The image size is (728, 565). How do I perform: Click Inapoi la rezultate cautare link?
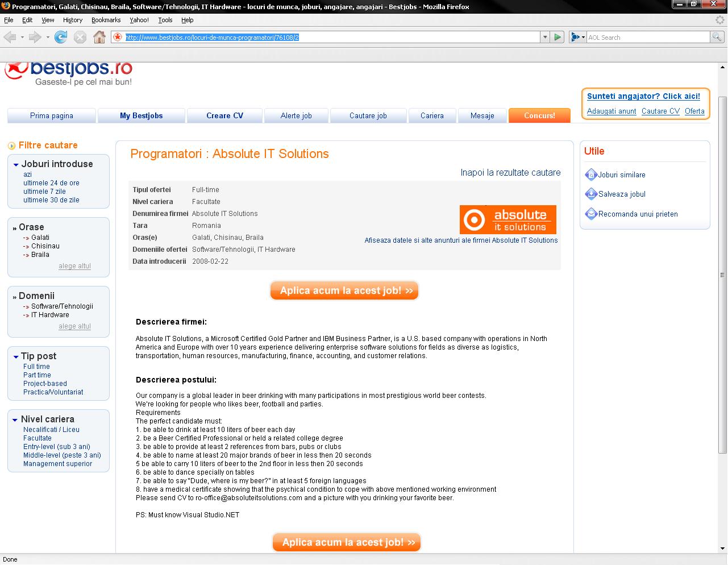click(510, 172)
